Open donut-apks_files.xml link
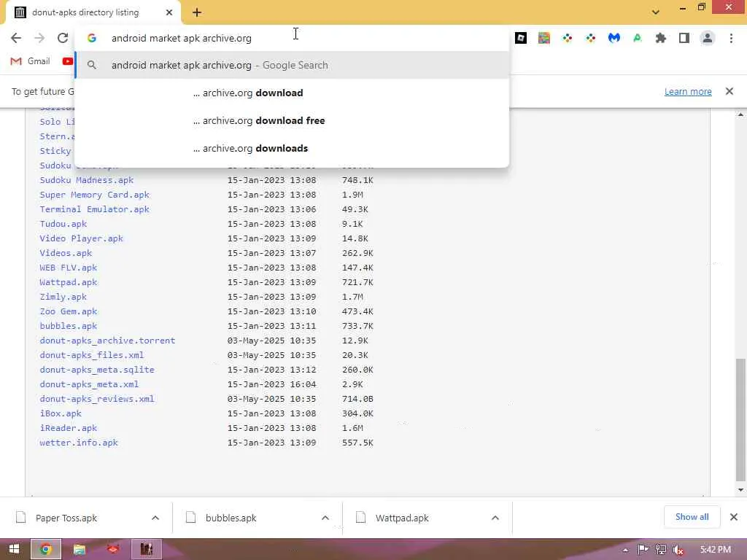This screenshot has width=747, height=560. pos(92,355)
